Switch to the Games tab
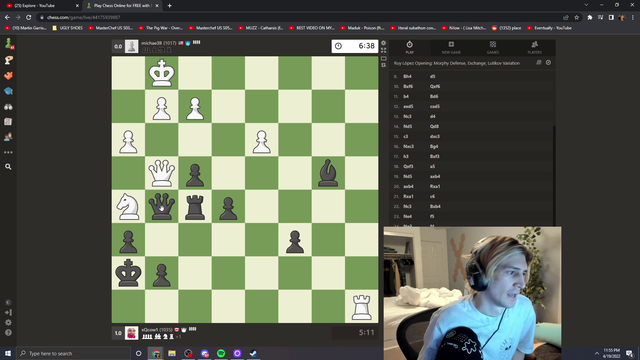Image resolution: width=640 pixels, height=360 pixels. pyautogui.click(x=493, y=47)
